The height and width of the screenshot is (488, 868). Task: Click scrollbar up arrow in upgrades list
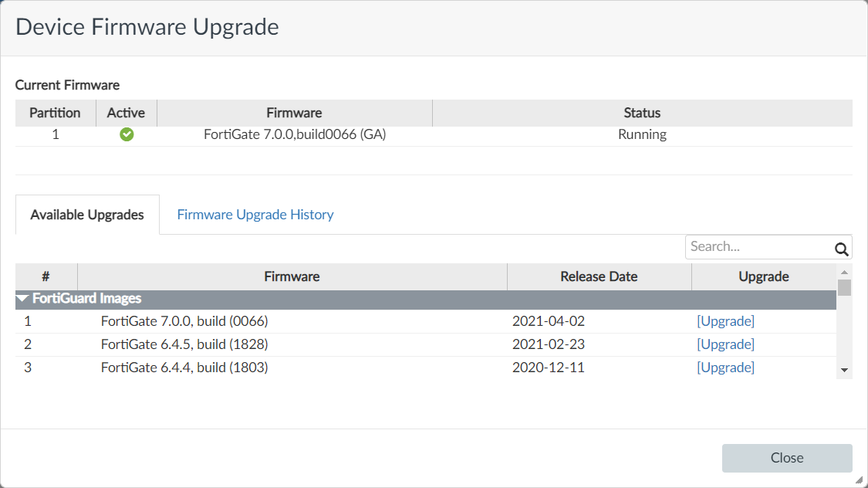[x=844, y=273]
